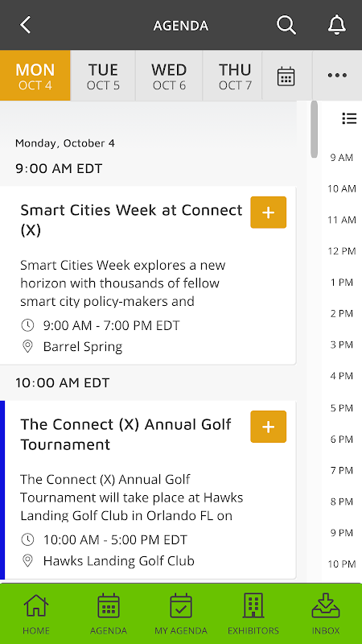The height and width of the screenshot is (644, 362).
Task: Switch to list view icon
Action: (x=349, y=118)
